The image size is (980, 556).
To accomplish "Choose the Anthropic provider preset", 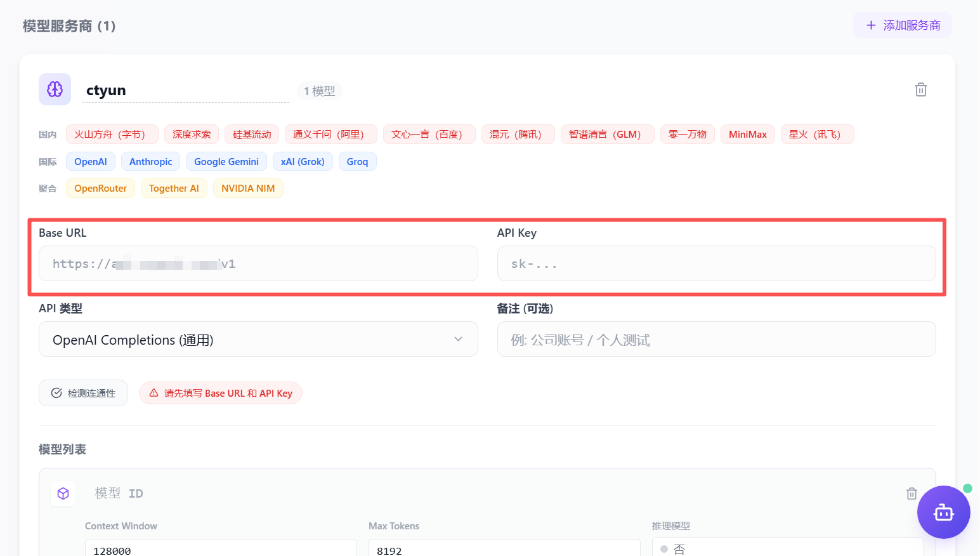I will pyautogui.click(x=150, y=162).
